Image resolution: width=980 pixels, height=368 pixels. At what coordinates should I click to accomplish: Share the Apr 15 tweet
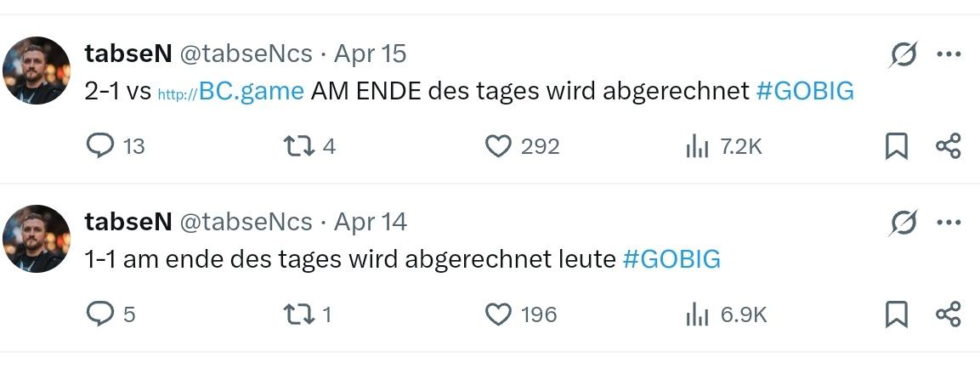pyautogui.click(x=948, y=146)
